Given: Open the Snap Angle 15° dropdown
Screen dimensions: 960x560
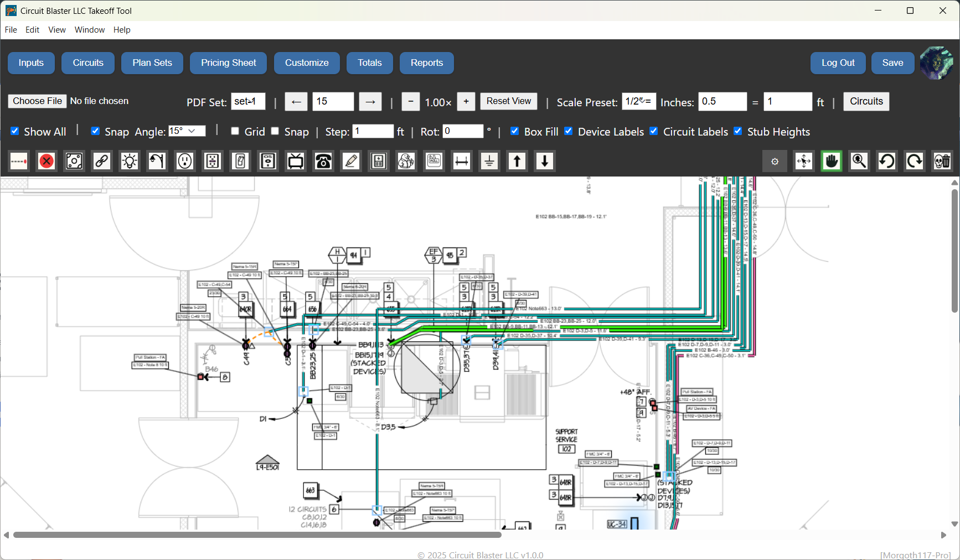Looking at the screenshot, I should tap(187, 131).
